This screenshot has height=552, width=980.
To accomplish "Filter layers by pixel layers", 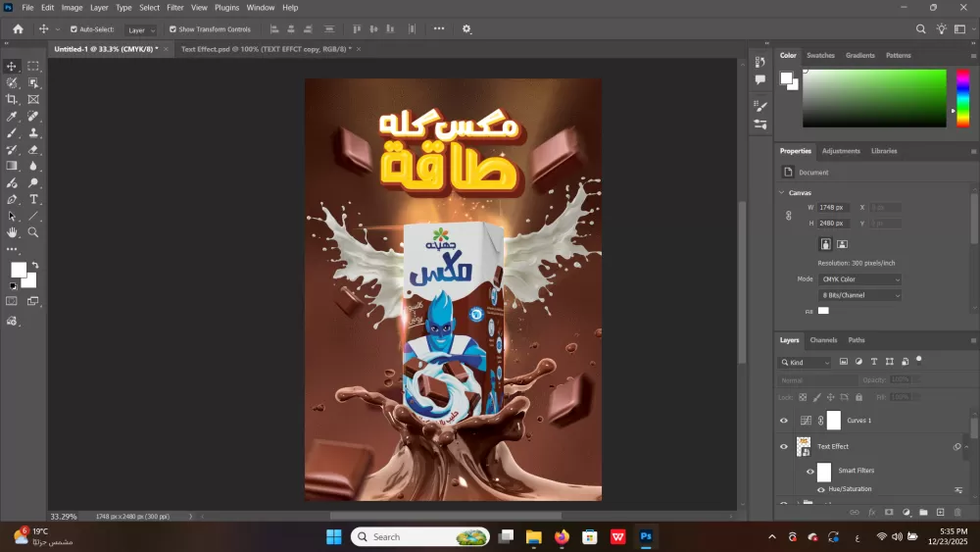I will (843, 362).
